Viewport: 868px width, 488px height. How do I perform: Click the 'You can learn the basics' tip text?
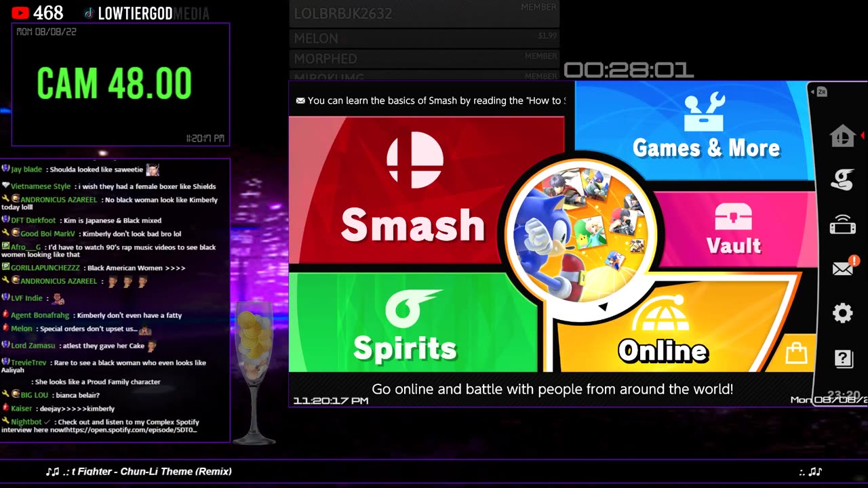click(436, 100)
